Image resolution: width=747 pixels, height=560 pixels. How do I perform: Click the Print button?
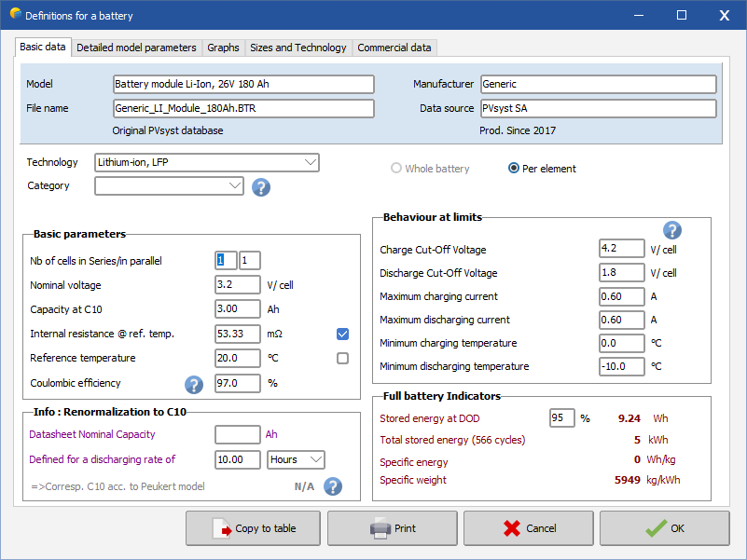pyautogui.click(x=393, y=528)
